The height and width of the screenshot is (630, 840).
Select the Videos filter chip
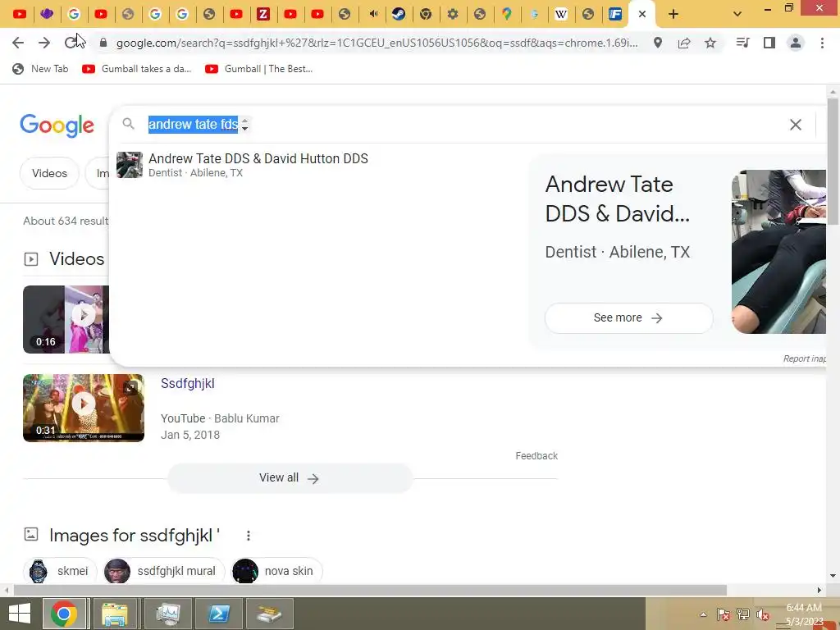pos(49,174)
